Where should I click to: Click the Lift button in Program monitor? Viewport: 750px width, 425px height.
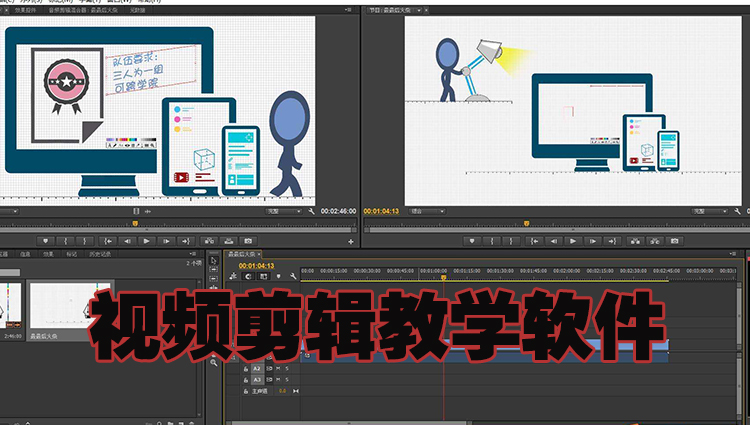634,241
